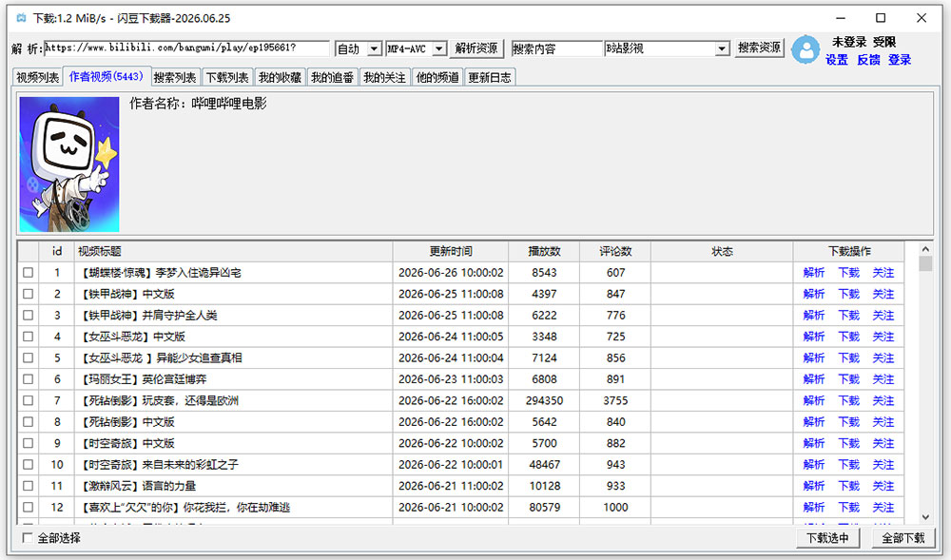Select title 【死钻倒影】中文版
Viewport: 951px width, 560px height.
tap(127, 422)
